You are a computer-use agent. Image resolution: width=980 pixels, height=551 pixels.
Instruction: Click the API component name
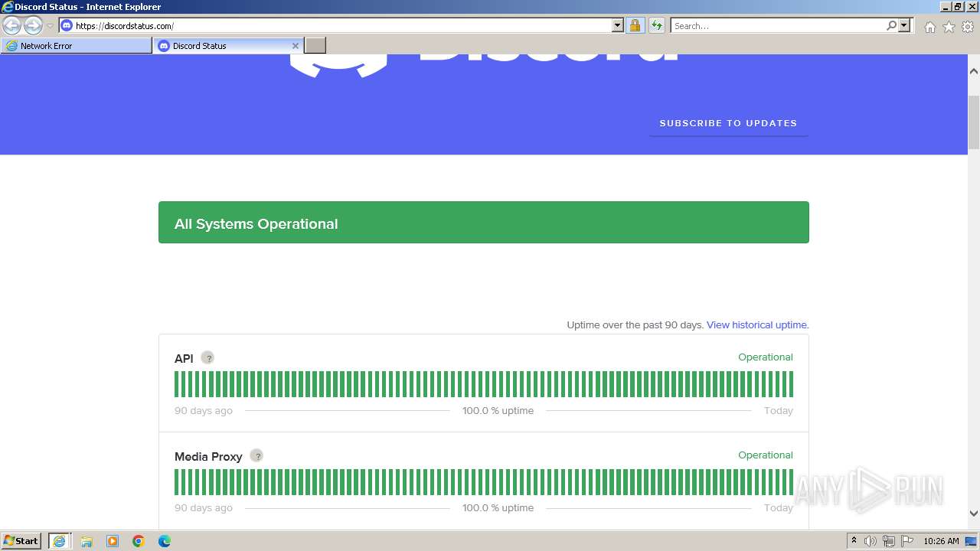184,358
